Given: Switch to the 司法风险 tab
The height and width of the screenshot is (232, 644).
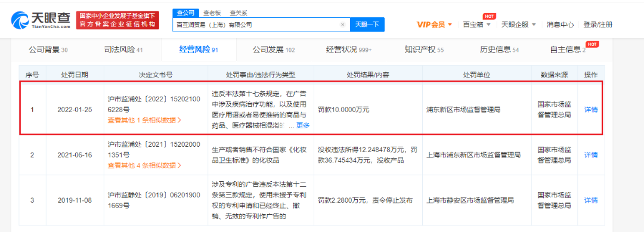Looking at the screenshot, I should click(123, 50).
